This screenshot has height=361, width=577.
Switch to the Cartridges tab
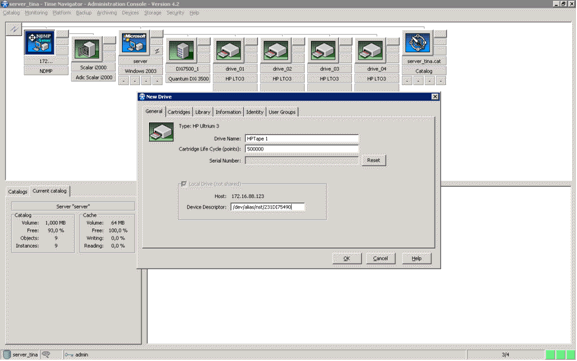coord(179,112)
